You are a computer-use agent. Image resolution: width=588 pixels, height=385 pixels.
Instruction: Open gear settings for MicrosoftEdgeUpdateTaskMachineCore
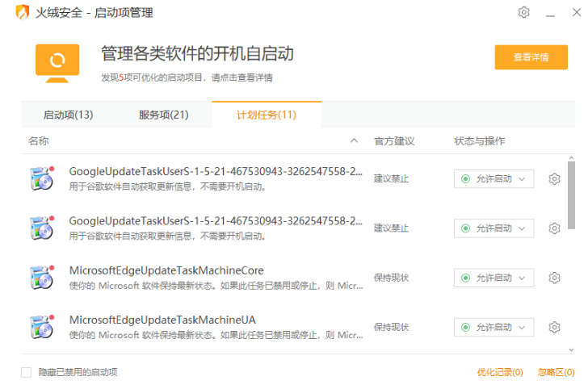click(554, 278)
